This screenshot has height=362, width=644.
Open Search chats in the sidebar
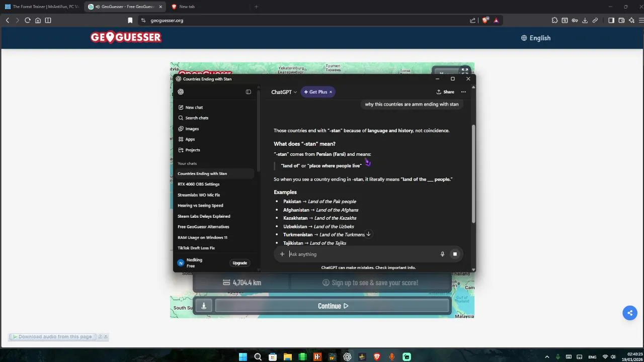pos(215,118)
